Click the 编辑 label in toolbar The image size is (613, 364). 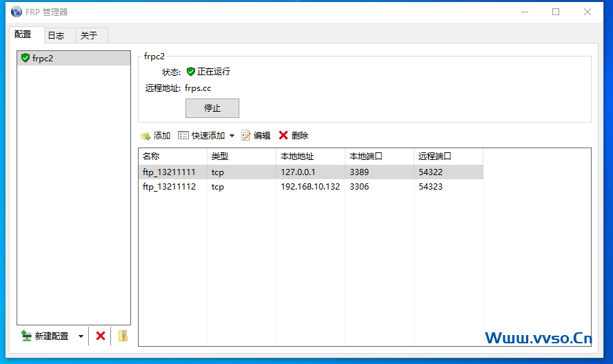click(262, 136)
